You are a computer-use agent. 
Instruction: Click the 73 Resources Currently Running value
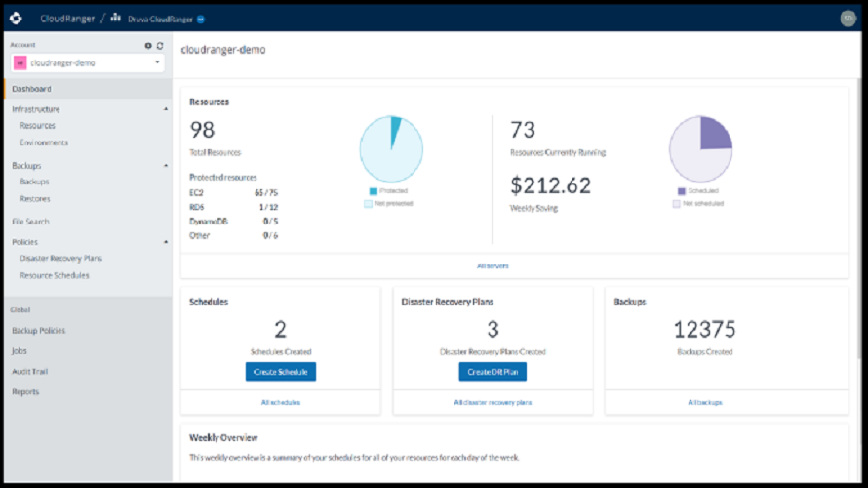tap(523, 130)
